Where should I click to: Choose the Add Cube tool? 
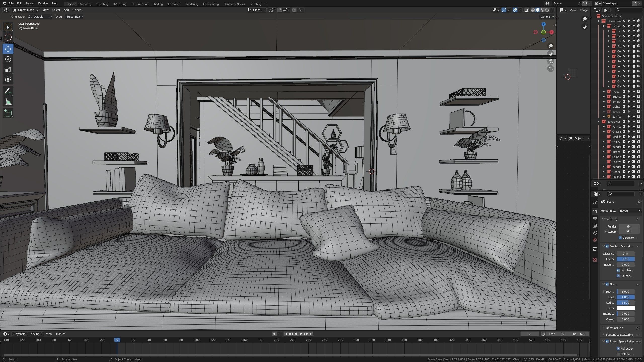pyautogui.click(x=8, y=113)
